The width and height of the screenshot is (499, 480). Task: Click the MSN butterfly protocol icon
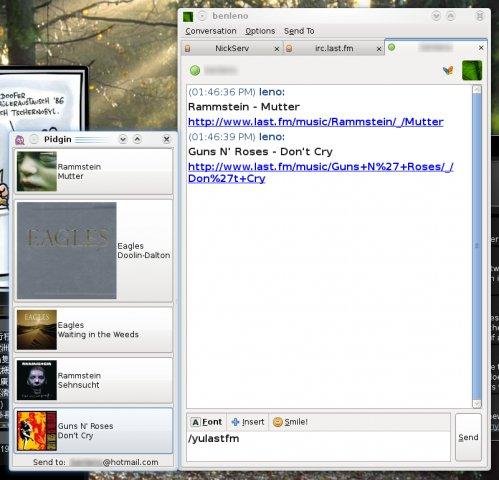(x=448, y=70)
